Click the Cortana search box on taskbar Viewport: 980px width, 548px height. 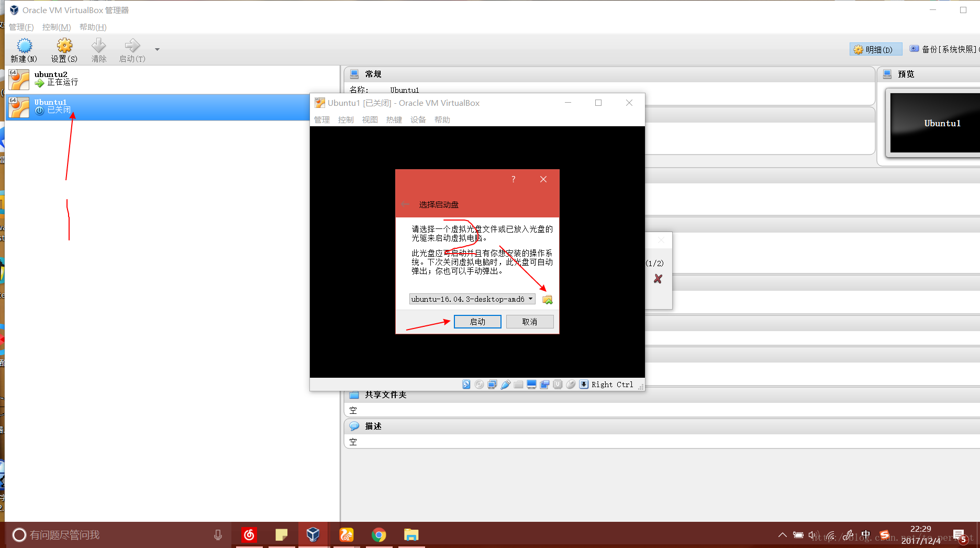117,535
